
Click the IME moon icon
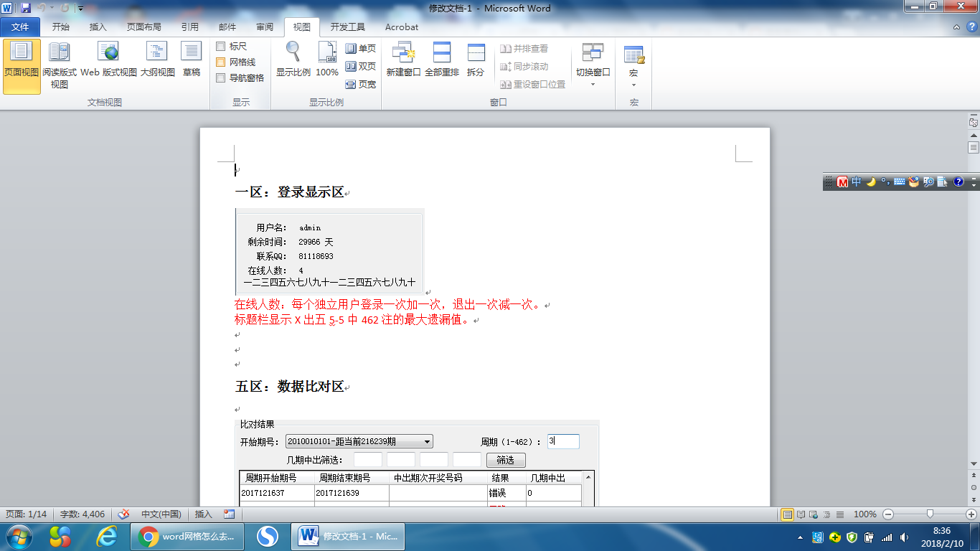click(x=871, y=182)
